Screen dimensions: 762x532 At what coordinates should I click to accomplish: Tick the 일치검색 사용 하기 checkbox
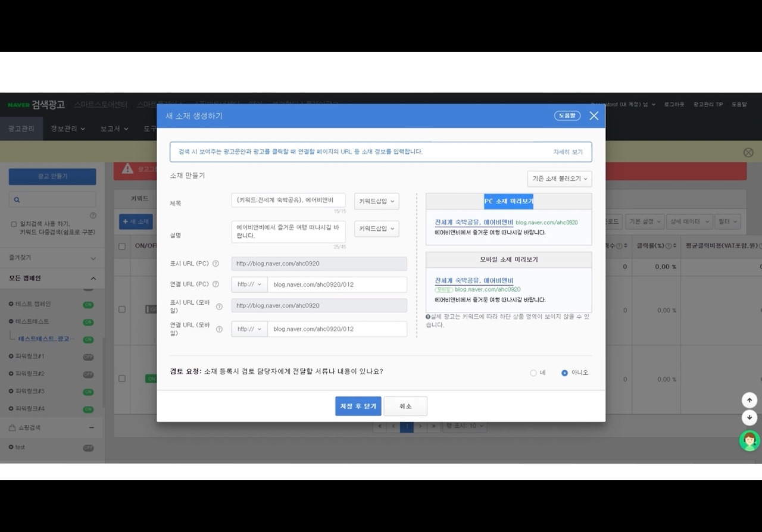point(14,224)
